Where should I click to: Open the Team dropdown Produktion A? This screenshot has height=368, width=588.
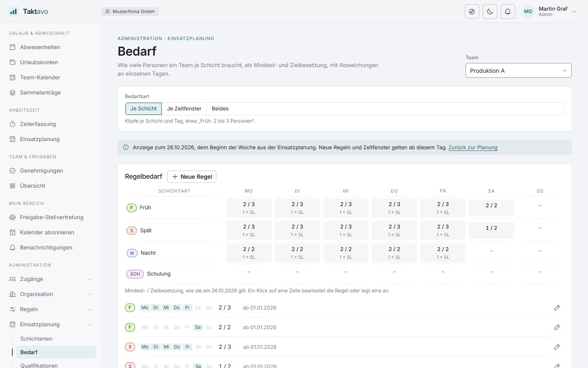click(519, 70)
